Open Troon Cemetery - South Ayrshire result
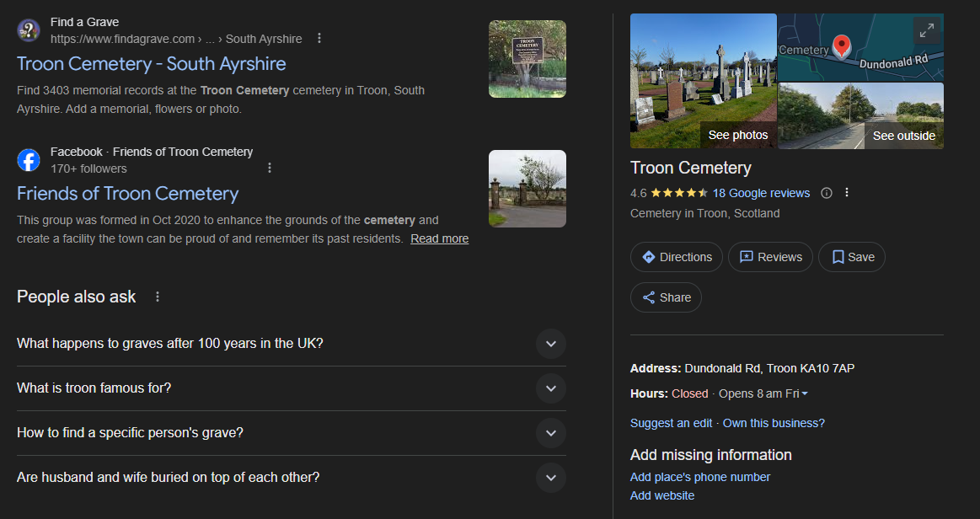Image resolution: width=980 pixels, height=519 pixels. [x=152, y=64]
